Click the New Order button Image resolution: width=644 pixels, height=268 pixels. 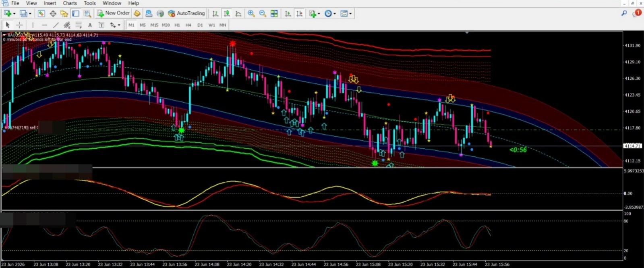pos(114,13)
